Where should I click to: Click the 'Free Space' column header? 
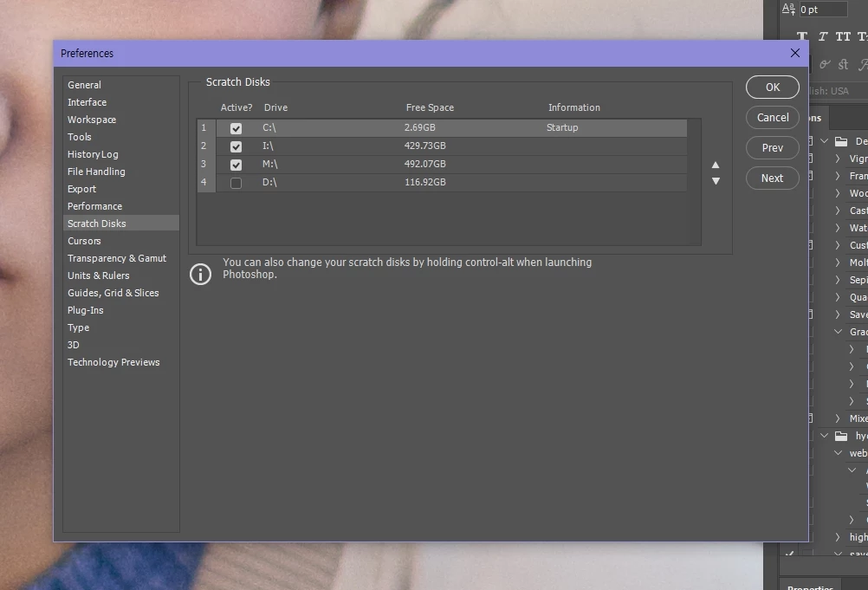click(x=430, y=107)
